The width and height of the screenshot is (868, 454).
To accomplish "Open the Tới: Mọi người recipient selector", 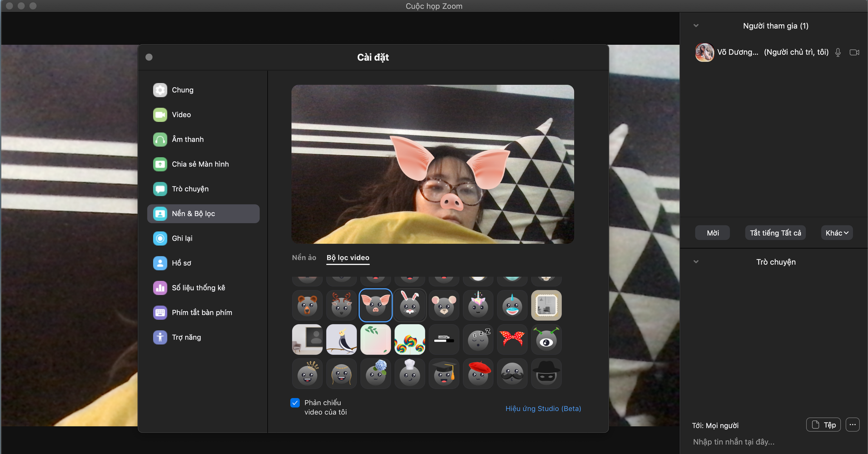I will coord(715,425).
